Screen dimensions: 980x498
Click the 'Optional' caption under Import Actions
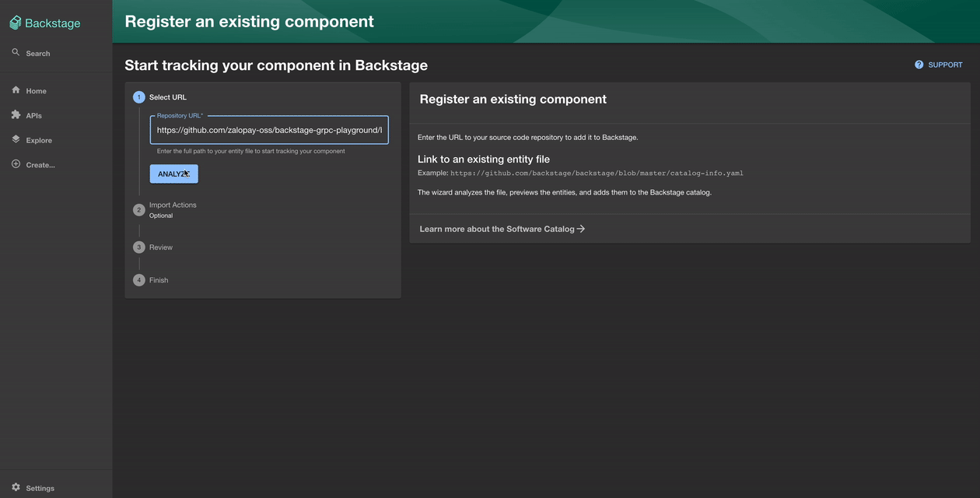coord(161,216)
